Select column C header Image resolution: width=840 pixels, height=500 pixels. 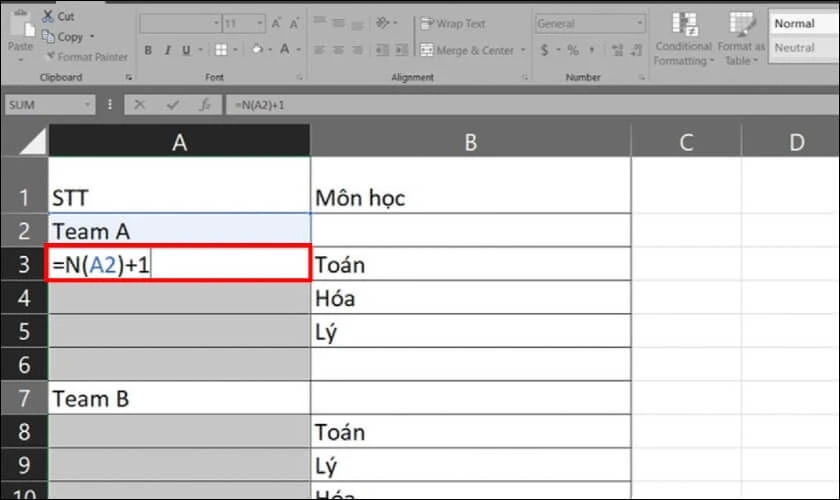click(x=686, y=141)
